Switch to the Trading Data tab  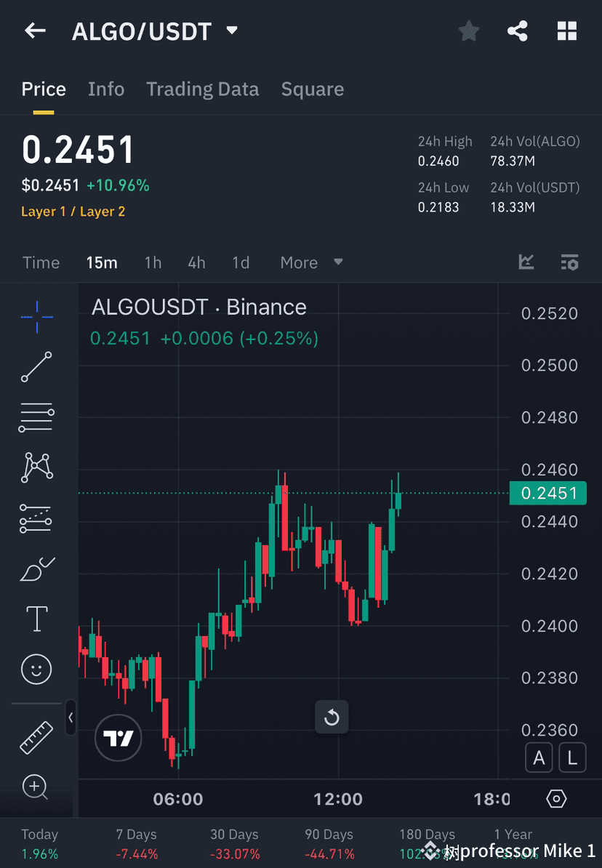pos(202,89)
